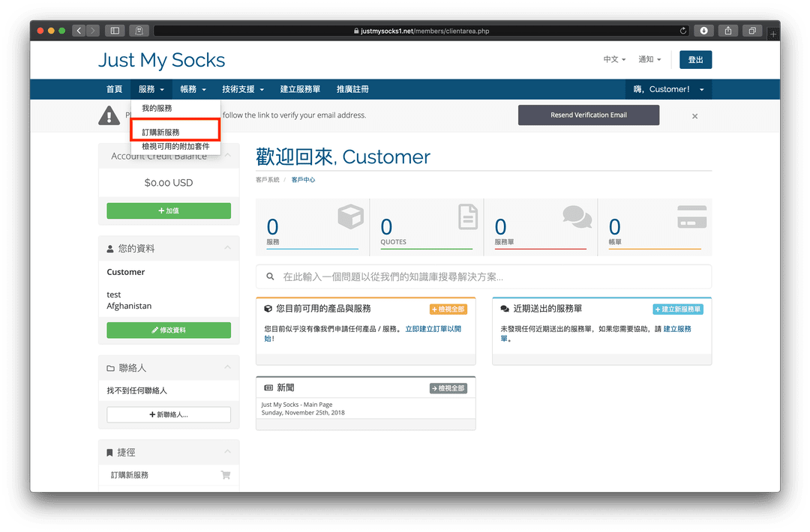Click the credit card icon in 帳單 tile

[691, 217]
